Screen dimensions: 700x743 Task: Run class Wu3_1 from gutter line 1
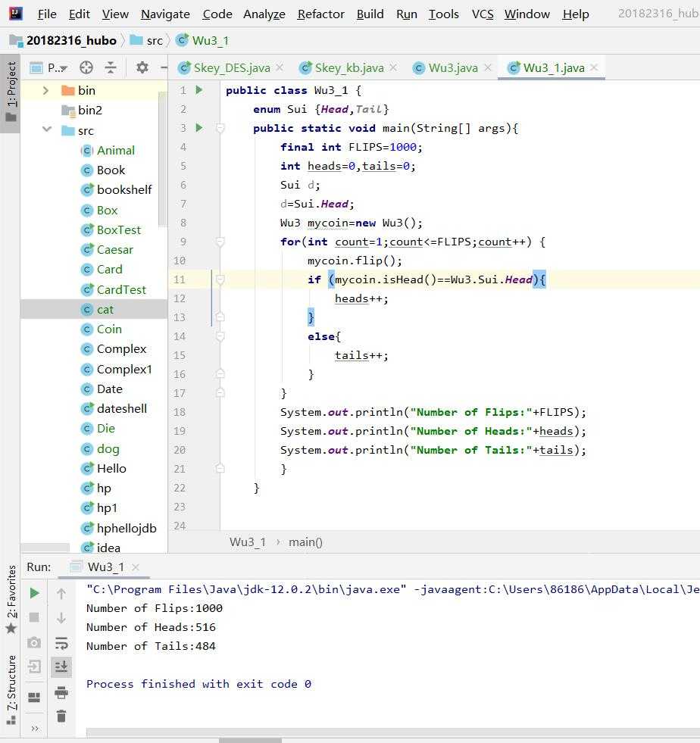tap(199, 89)
